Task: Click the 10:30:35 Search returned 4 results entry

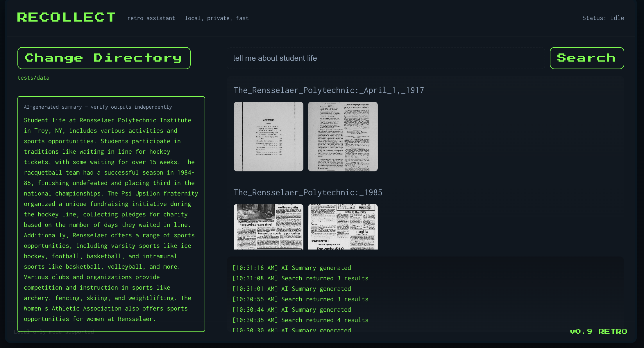Action: coord(300,320)
